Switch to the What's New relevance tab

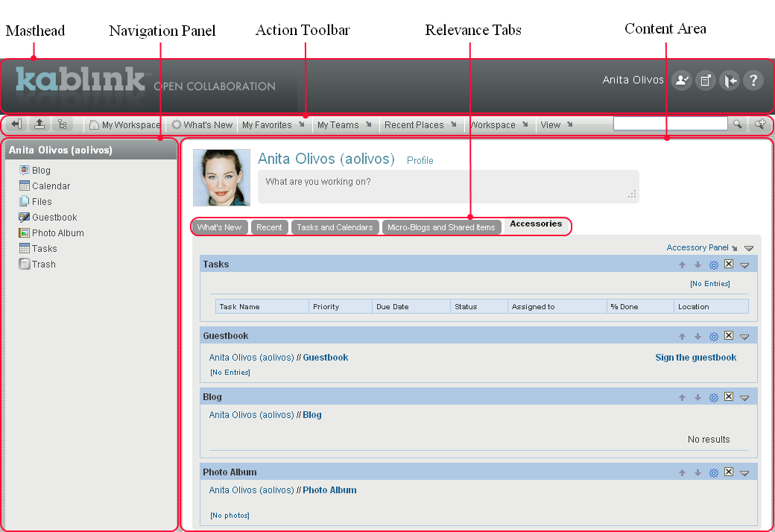click(x=219, y=227)
